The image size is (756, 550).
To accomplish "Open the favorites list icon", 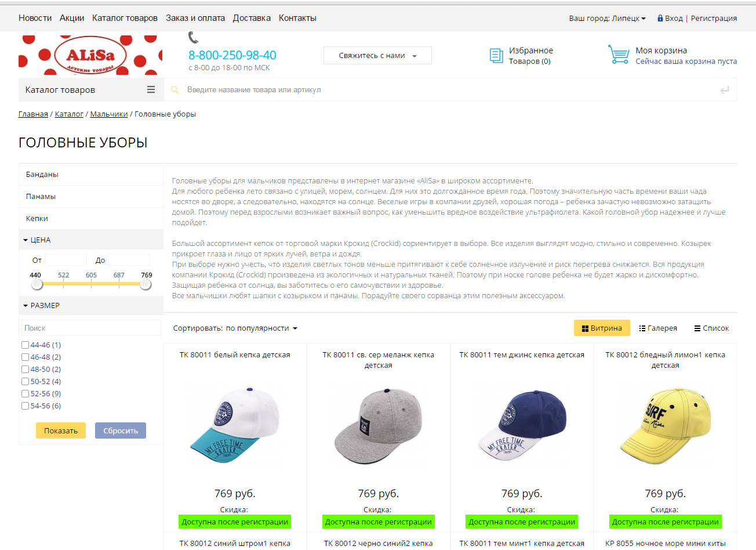I will [496, 56].
